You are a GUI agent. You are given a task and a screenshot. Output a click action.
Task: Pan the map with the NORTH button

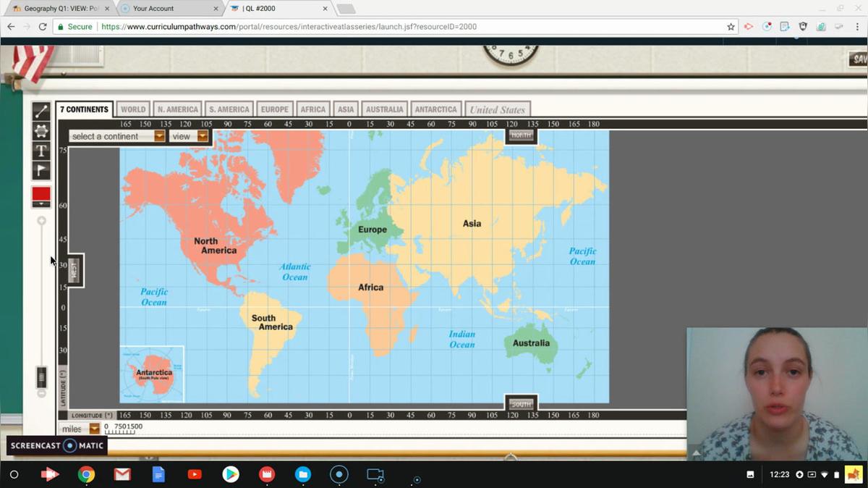point(521,135)
